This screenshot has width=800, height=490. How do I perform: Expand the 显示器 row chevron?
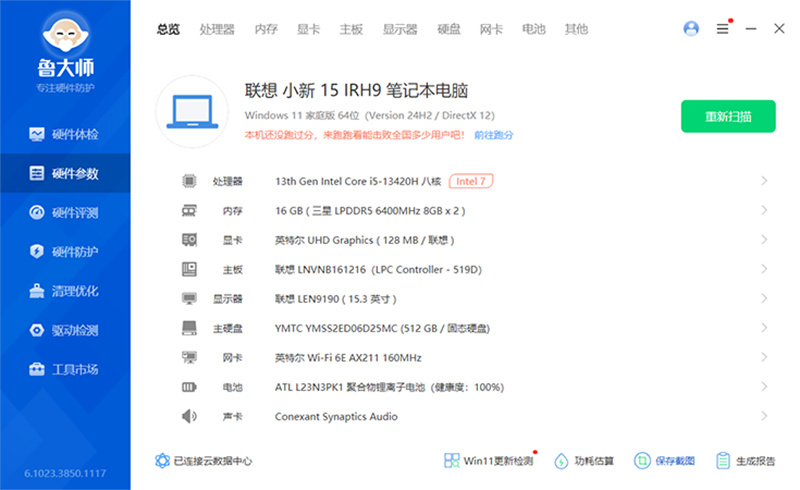764,299
